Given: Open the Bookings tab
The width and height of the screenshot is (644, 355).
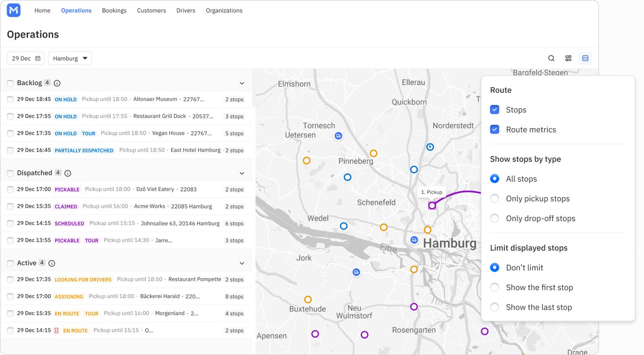Looking at the screenshot, I should point(114,10).
